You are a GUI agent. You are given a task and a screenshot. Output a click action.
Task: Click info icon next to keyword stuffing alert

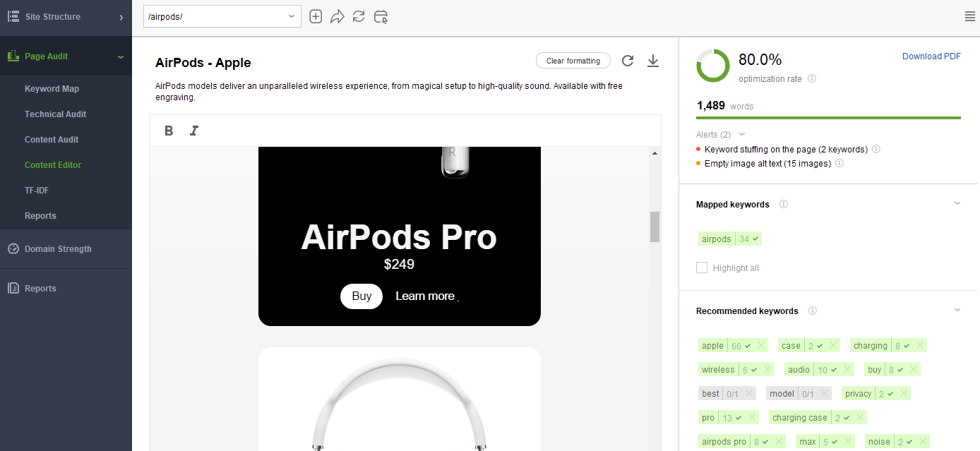click(x=876, y=150)
